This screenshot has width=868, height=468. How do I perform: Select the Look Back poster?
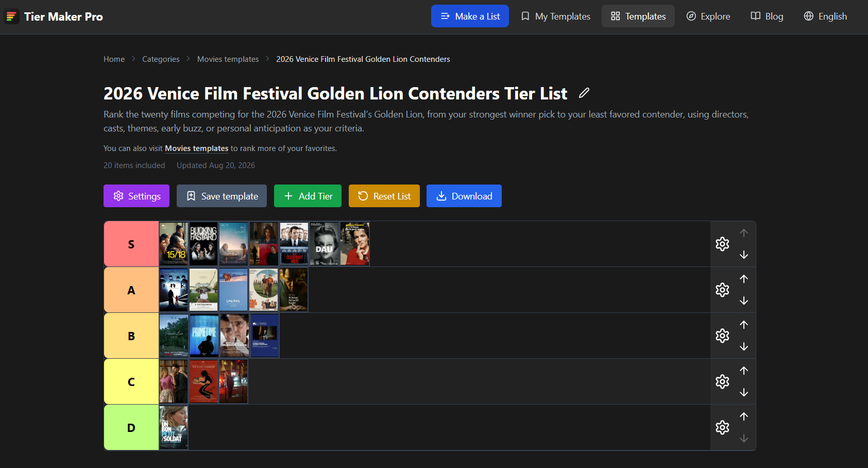click(234, 290)
